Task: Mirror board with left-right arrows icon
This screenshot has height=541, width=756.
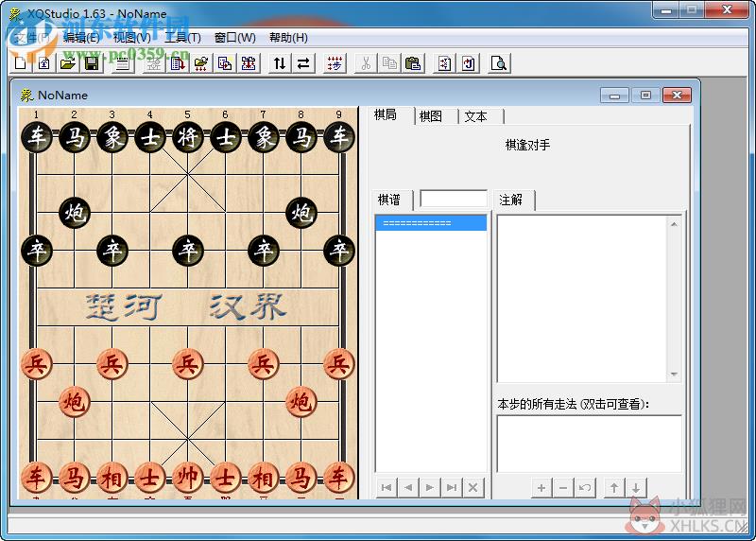Action: tap(303, 63)
